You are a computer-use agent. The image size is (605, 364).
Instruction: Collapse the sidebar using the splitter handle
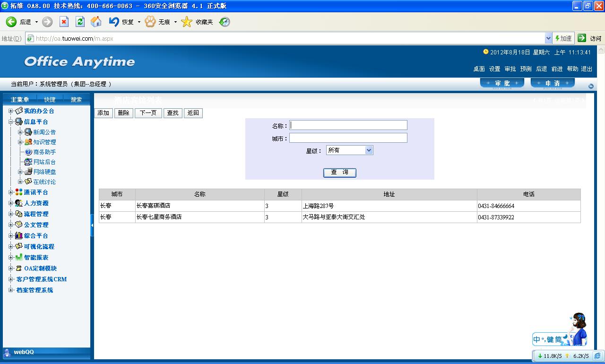92,225
